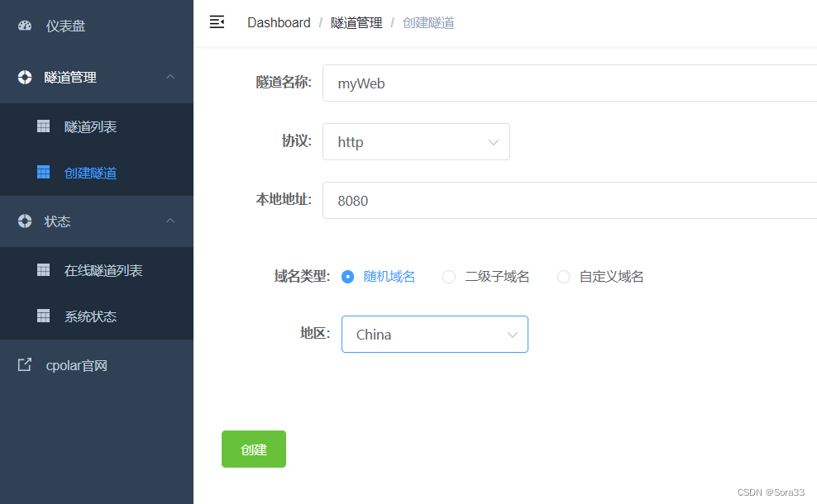This screenshot has width=817, height=504.
Task: Select the 二级子域名 radio option
Action: click(449, 277)
